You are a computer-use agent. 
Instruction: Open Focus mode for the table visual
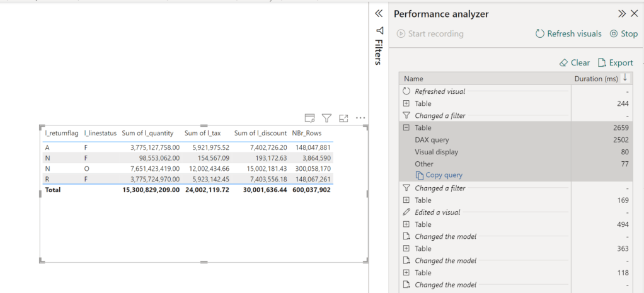tap(343, 118)
